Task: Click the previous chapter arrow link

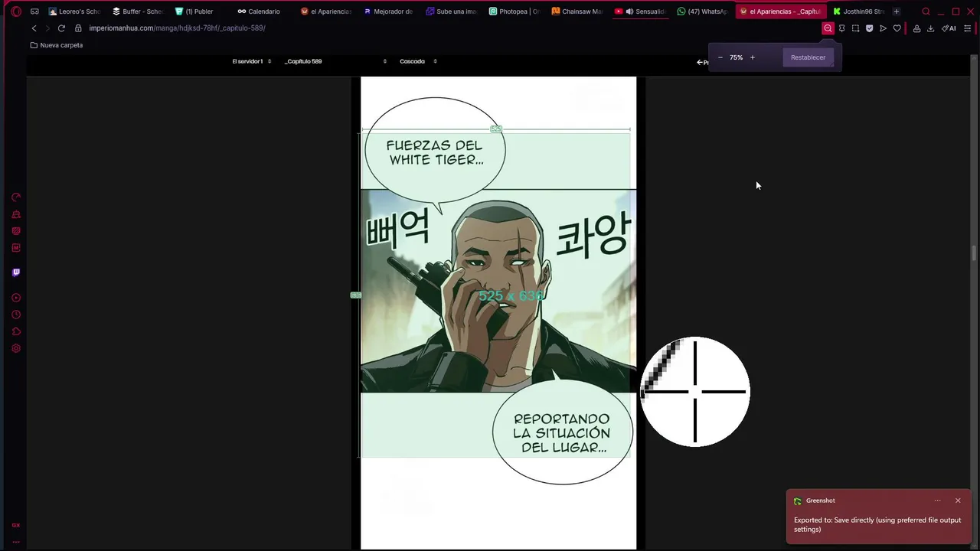Action: [702, 62]
